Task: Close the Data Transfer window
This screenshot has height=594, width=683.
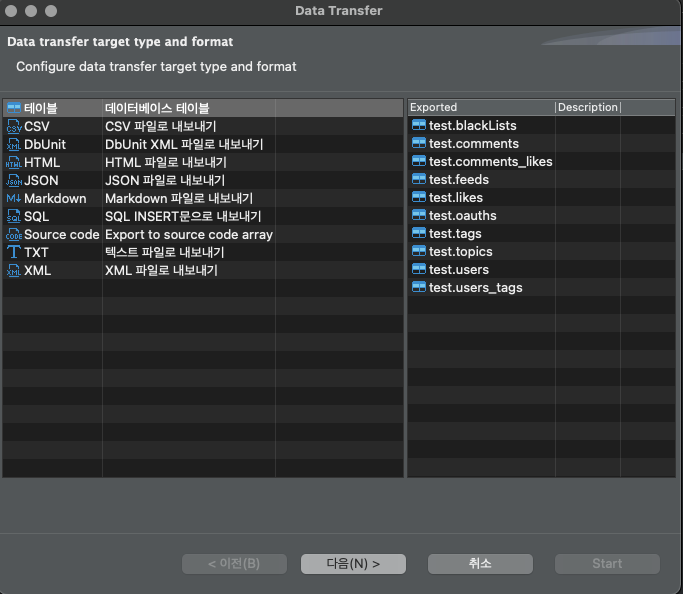Action: click(x=13, y=11)
